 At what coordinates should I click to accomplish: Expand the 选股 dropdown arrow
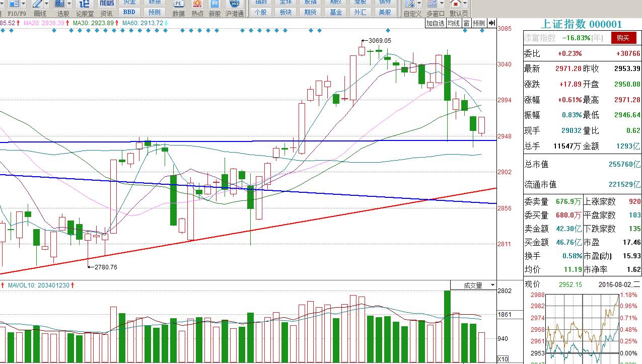click(69, 4)
